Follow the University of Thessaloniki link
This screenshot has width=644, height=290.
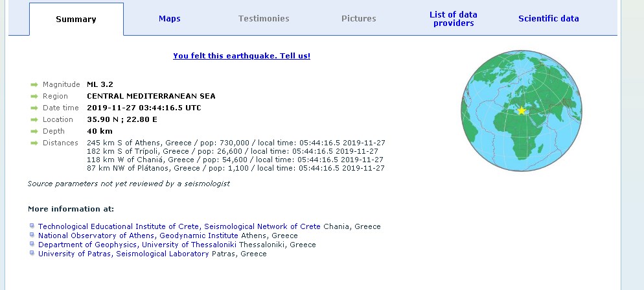[x=189, y=245]
